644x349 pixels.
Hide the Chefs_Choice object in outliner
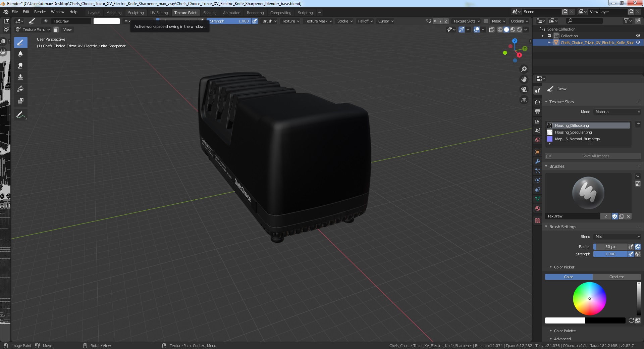coord(638,43)
